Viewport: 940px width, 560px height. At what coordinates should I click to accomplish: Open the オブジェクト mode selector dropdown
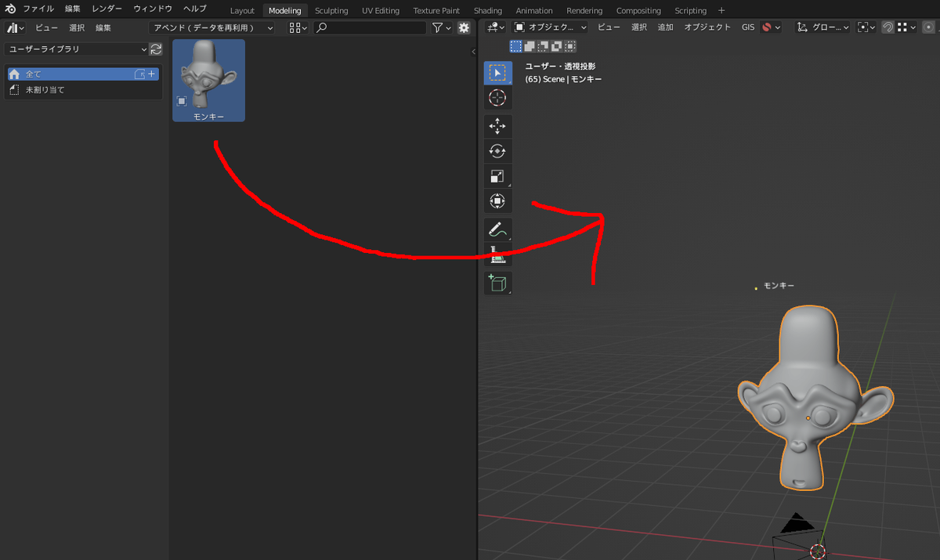[551, 27]
